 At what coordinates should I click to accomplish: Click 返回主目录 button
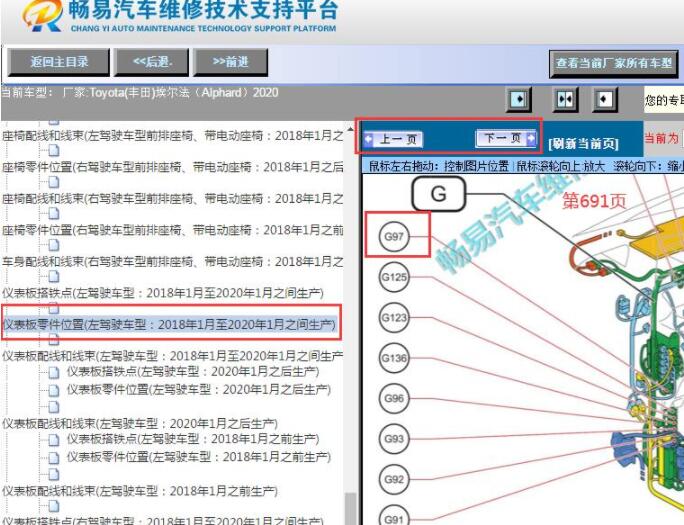[x=59, y=62]
